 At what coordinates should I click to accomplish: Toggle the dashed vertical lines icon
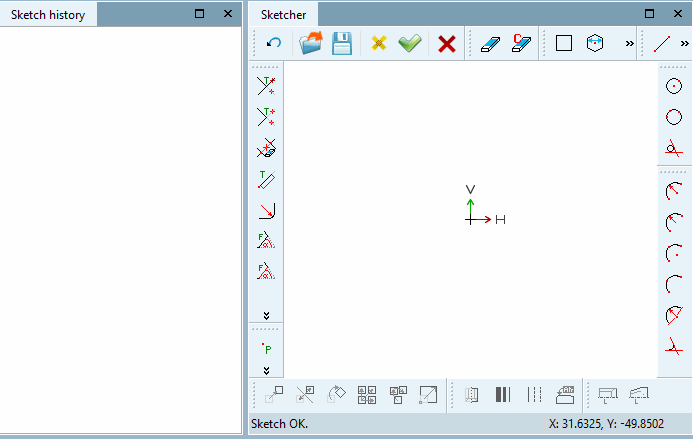click(x=534, y=394)
